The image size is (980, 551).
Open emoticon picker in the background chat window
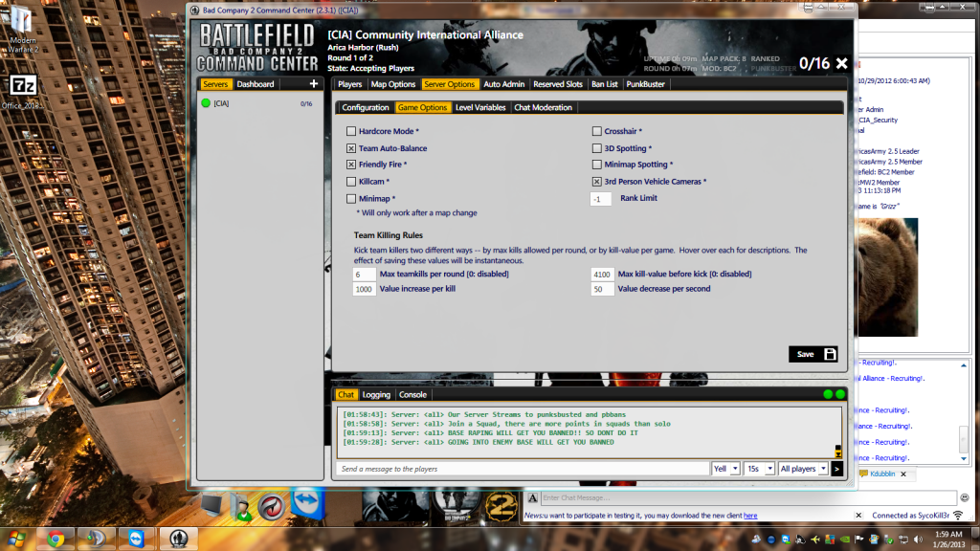pyautogui.click(x=965, y=497)
